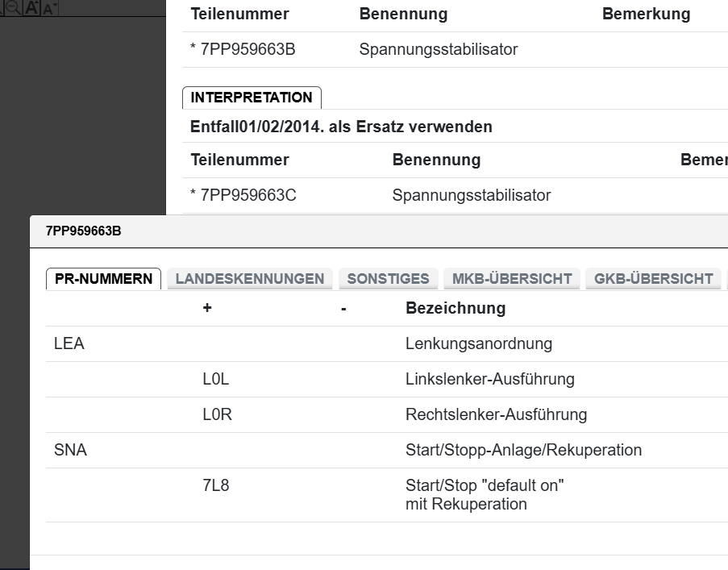Show the MKB-ÜBERSICHT tab

pyautogui.click(x=512, y=279)
